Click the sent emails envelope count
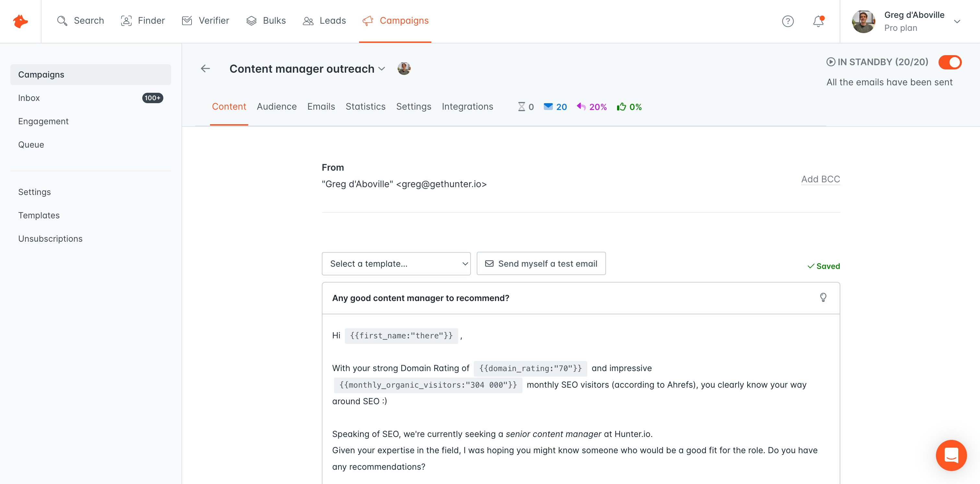The image size is (980, 484). pyautogui.click(x=555, y=107)
